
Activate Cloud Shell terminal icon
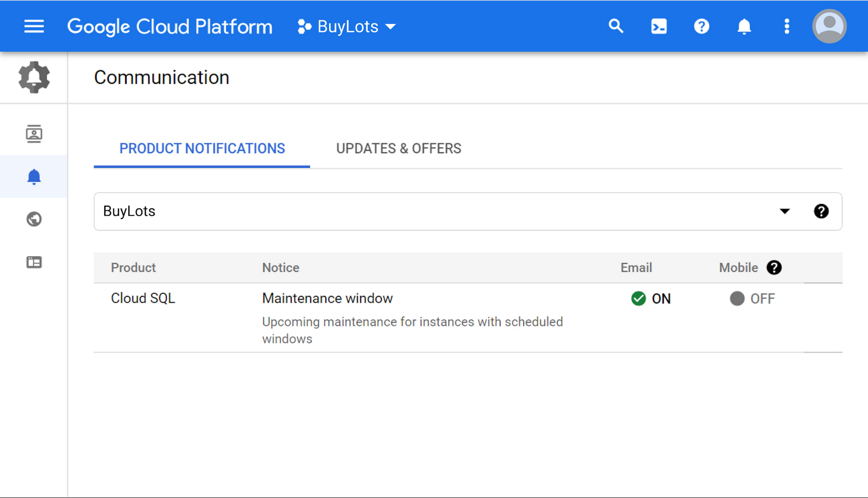(x=658, y=26)
